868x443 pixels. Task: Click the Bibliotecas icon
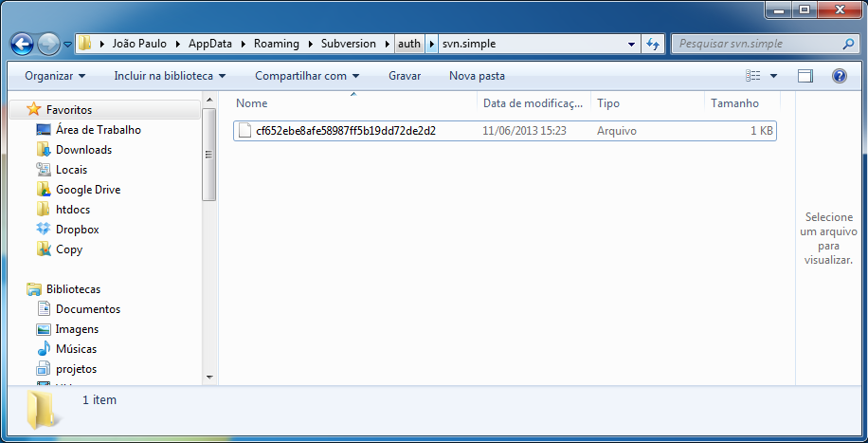click(x=34, y=289)
